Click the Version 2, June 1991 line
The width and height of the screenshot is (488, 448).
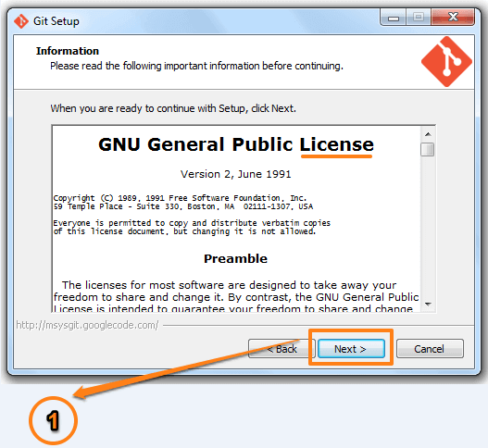click(235, 174)
